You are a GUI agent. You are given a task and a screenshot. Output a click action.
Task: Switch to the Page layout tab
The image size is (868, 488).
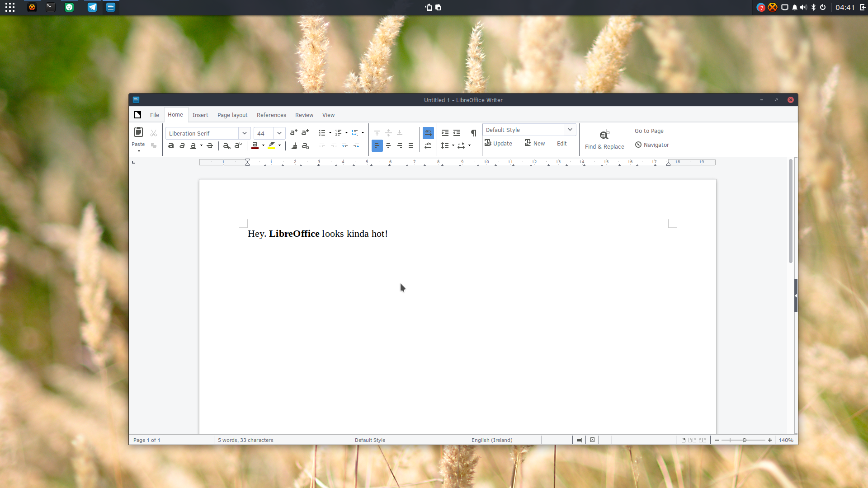(232, 115)
